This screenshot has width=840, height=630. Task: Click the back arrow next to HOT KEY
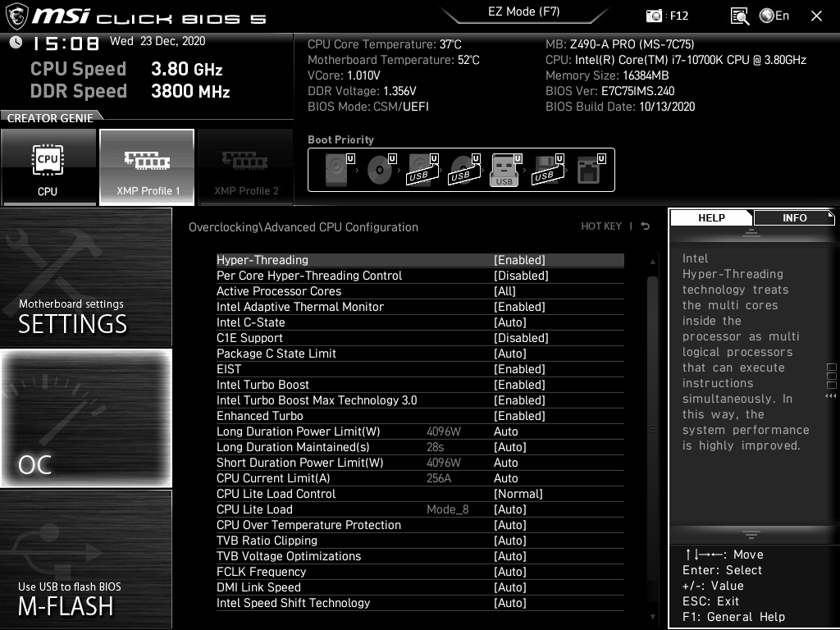point(646,226)
